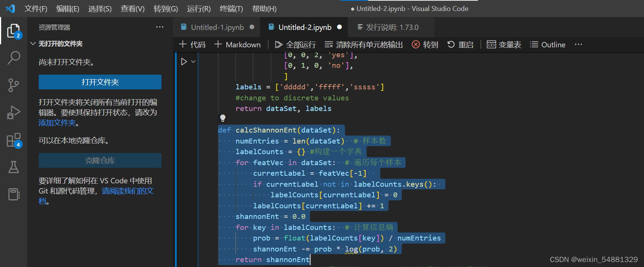
Task: Expand run options chevron next to play
Action: (x=193, y=61)
